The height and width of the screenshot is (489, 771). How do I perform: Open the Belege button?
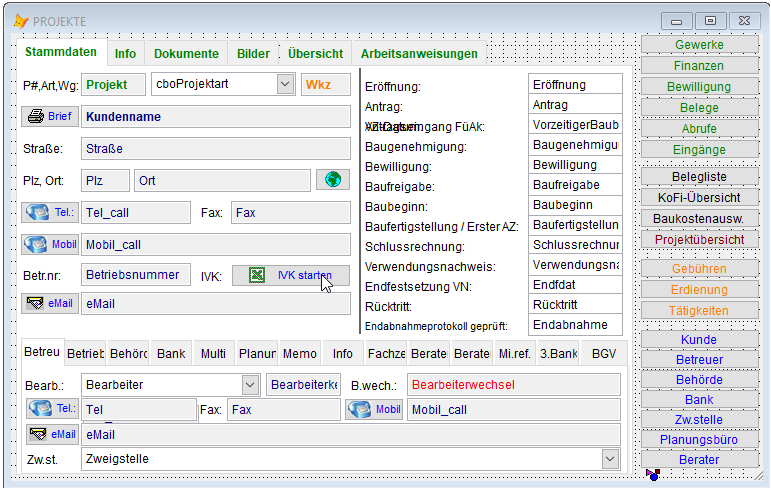[x=699, y=108]
